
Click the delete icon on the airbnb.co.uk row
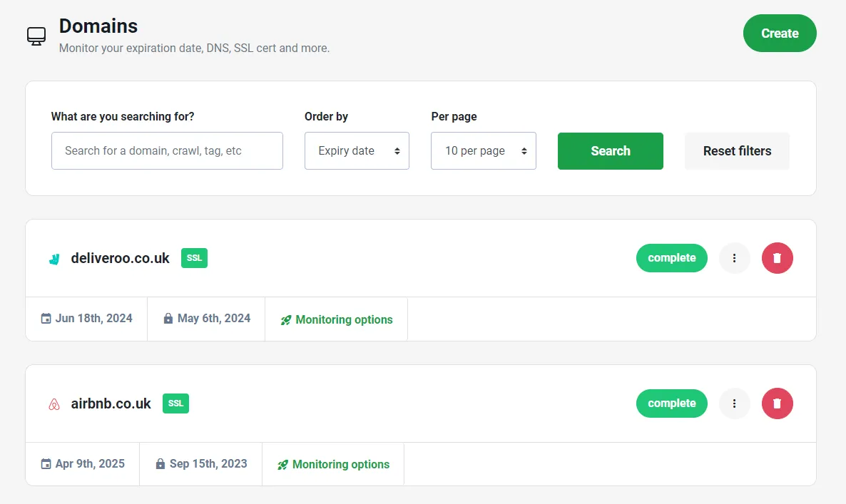pos(777,403)
